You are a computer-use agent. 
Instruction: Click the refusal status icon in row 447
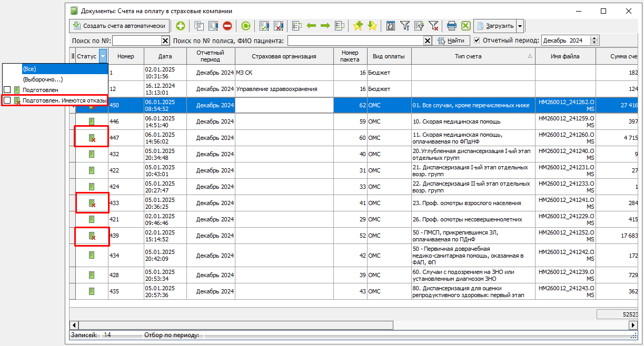click(92, 138)
